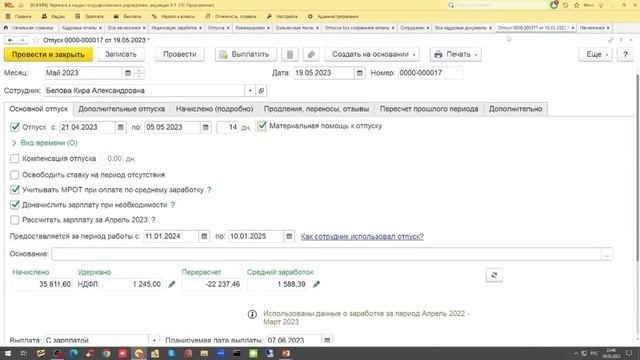
Task: Click the vacation days count field 14
Action: coord(228,127)
